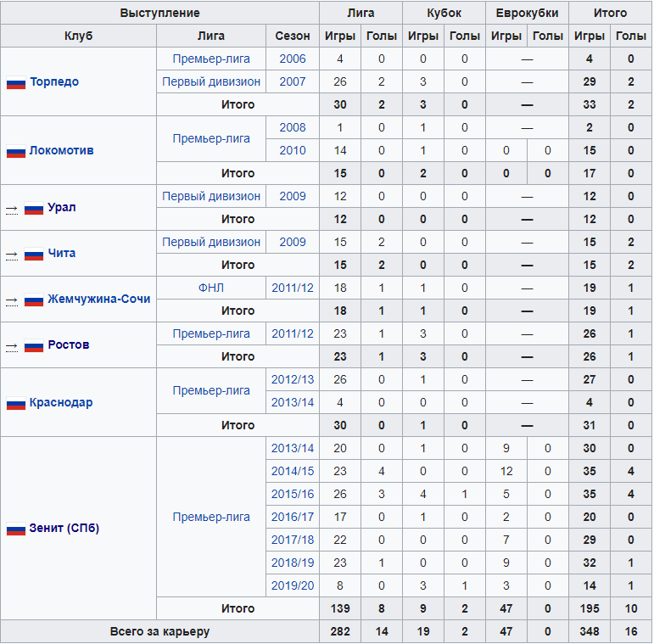Open Первый дивизион link in Чита row

click(x=211, y=243)
